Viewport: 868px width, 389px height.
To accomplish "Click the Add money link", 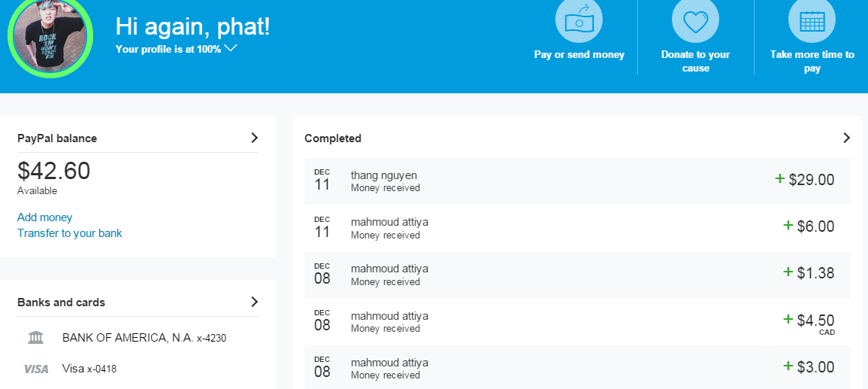I will (45, 217).
